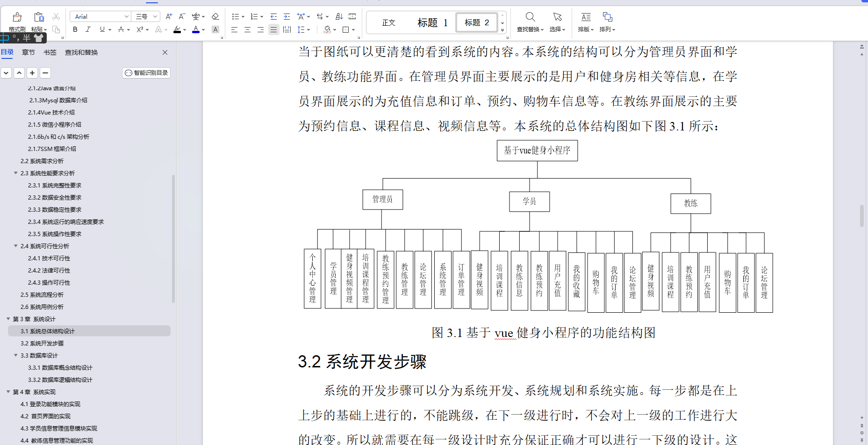Screen dimensions: 868x445
Task: Toggle align right
Action: point(260,29)
